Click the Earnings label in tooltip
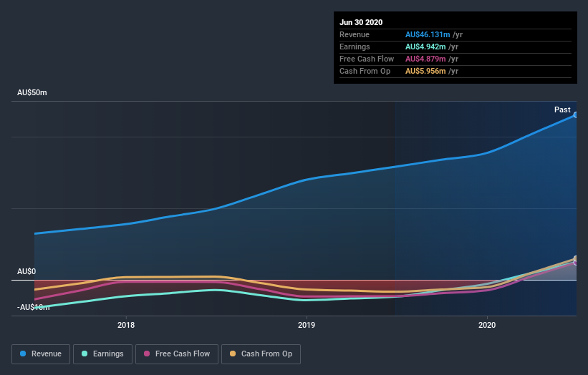The image size is (588, 375). click(355, 47)
